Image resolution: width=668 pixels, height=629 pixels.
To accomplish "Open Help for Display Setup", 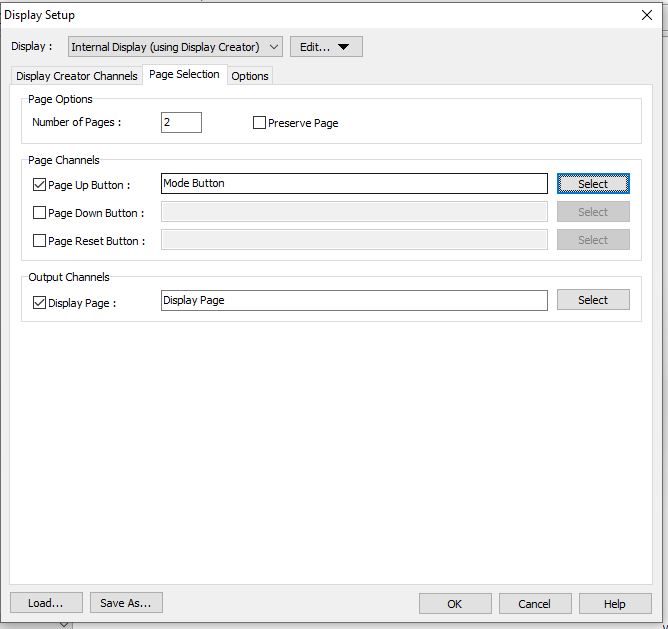I will [615, 604].
